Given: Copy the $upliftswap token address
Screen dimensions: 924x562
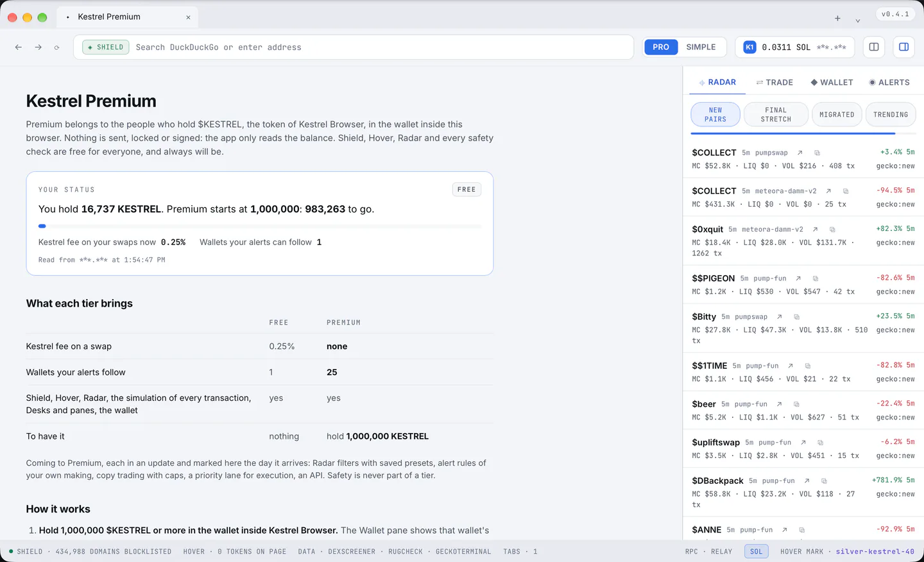Looking at the screenshot, I should pyautogui.click(x=821, y=443).
